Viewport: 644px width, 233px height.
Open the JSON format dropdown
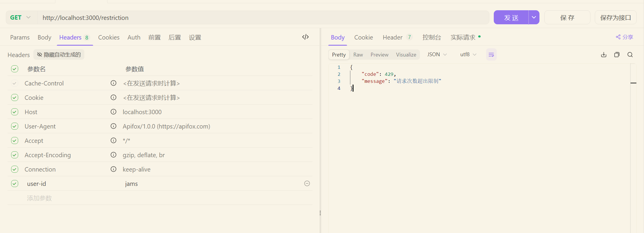coord(437,54)
